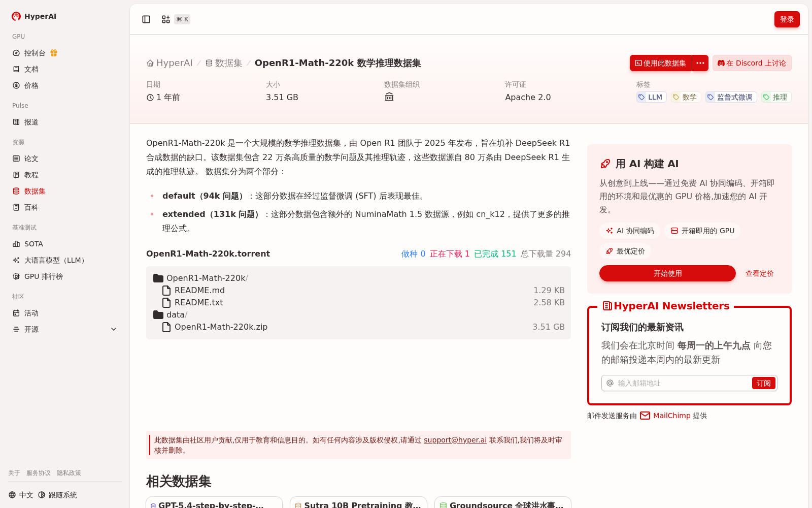Click the 服务协议 footer link

click(39, 473)
